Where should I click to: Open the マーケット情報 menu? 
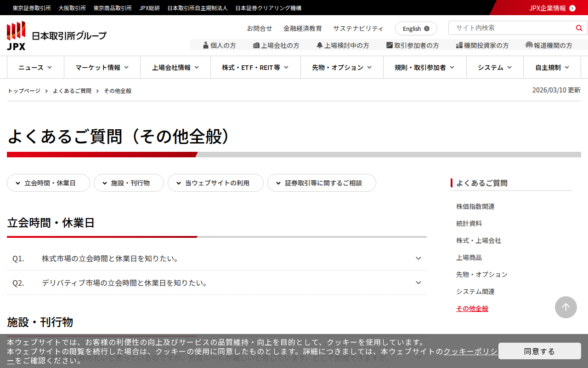[102, 67]
